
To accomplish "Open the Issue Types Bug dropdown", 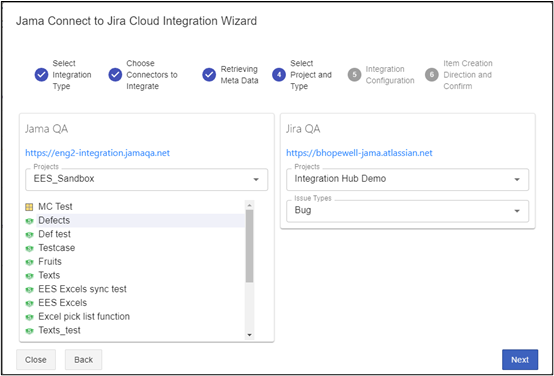I will point(408,211).
